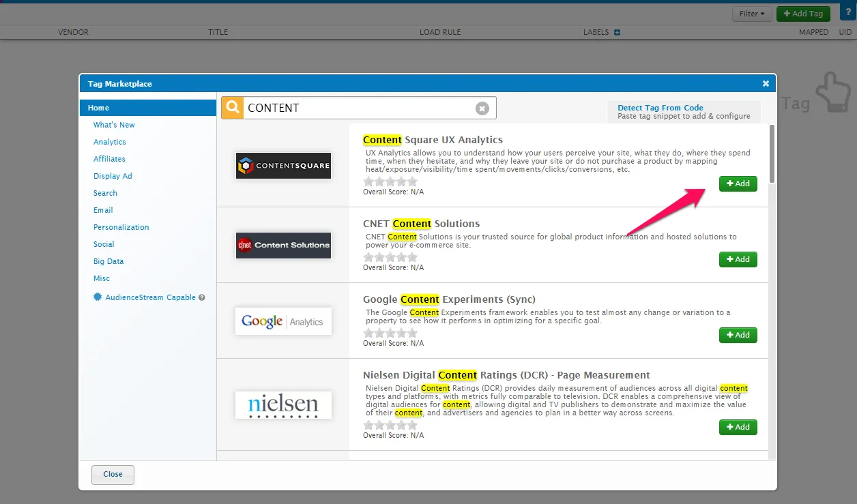Image resolution: width=857 pixels, height=504 pixels.
Task: Add the Google Content Experiments tag
Action: 738,335
